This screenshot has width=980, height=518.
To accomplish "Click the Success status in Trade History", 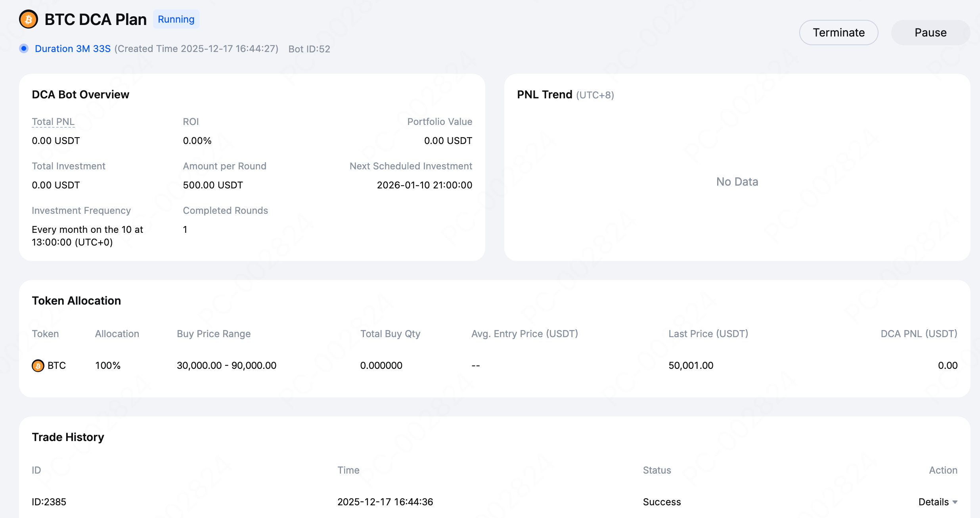I will coord(662,502).
